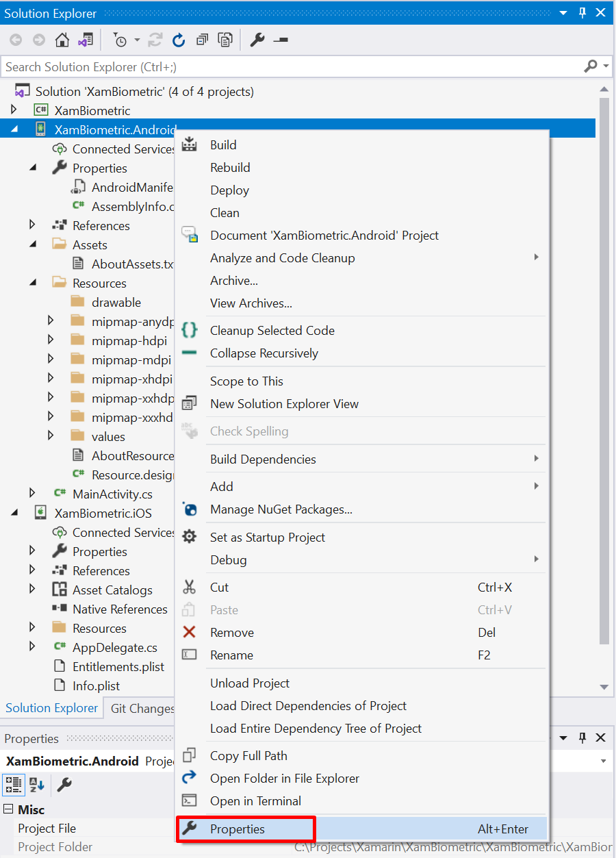Toggle Preview Selected Items on the toolbar
Viewport: 616px width, 858px height.
click(225, 39)
